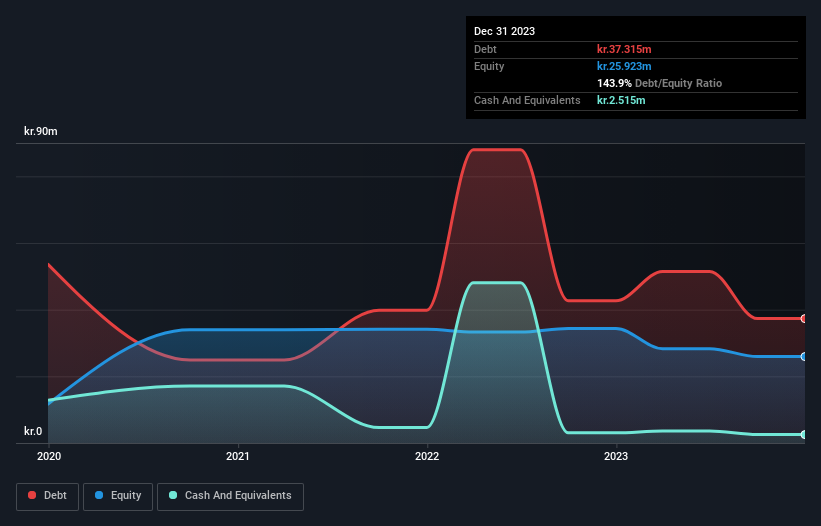Toggle the Equity legend button
This screenshot has height=526, width=821.
(x=118, y=496)
